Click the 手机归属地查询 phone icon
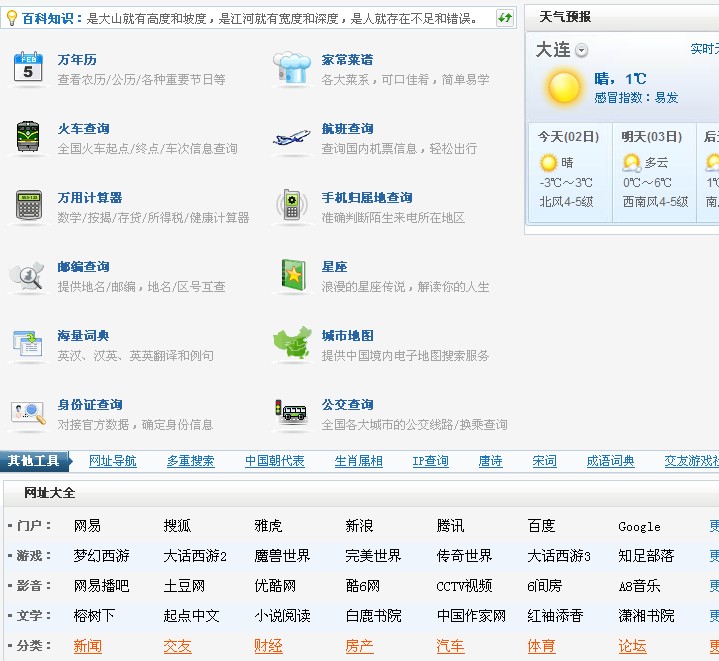Image resolution: width=719 pixels, height=661 pixels. click(x=292, y=205)
